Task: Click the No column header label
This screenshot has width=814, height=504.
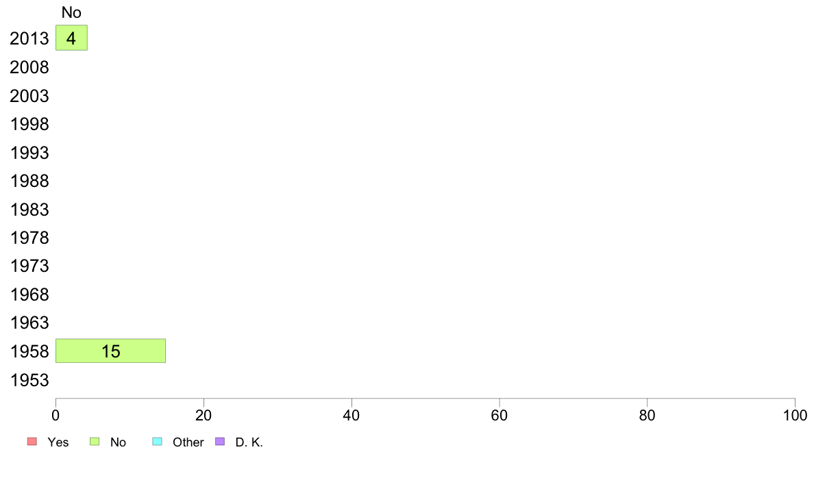Action: pyautogui.click(x=71, y=12)
